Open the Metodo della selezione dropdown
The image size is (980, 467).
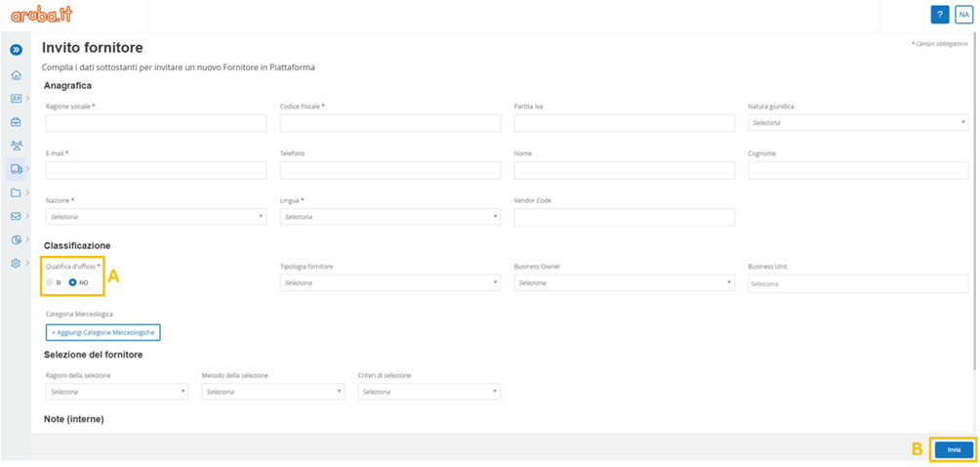pos(272,392)
